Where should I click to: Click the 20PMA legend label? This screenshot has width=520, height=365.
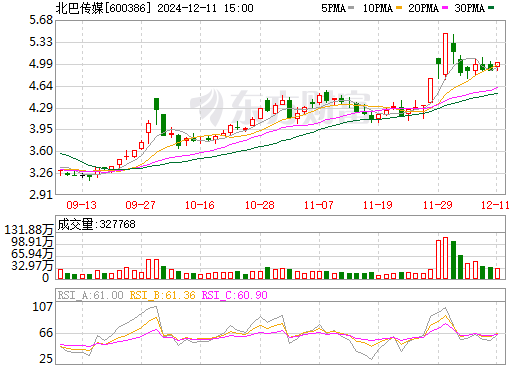click(423, 8)
